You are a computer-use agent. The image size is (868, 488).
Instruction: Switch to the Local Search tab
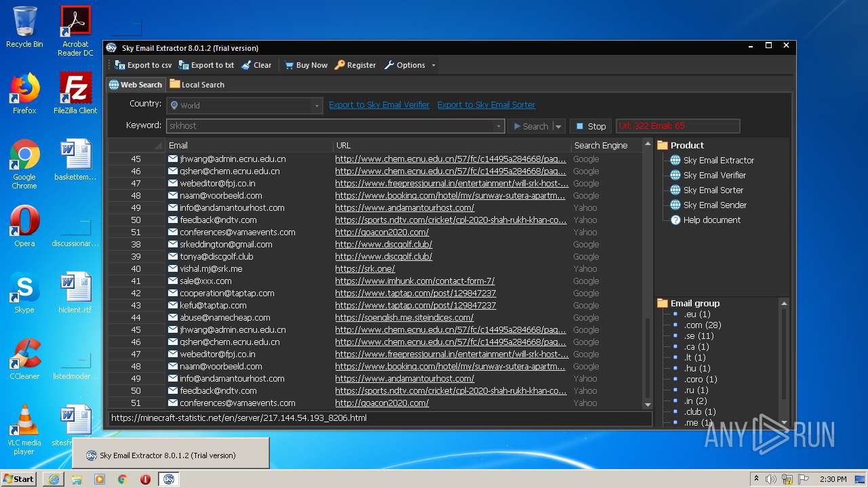(197, 85)
